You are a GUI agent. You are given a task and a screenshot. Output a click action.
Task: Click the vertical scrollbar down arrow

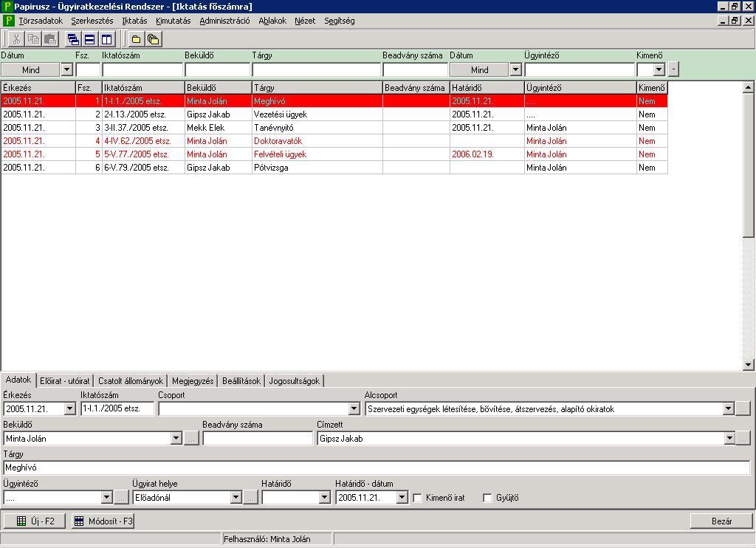(749, 365)
